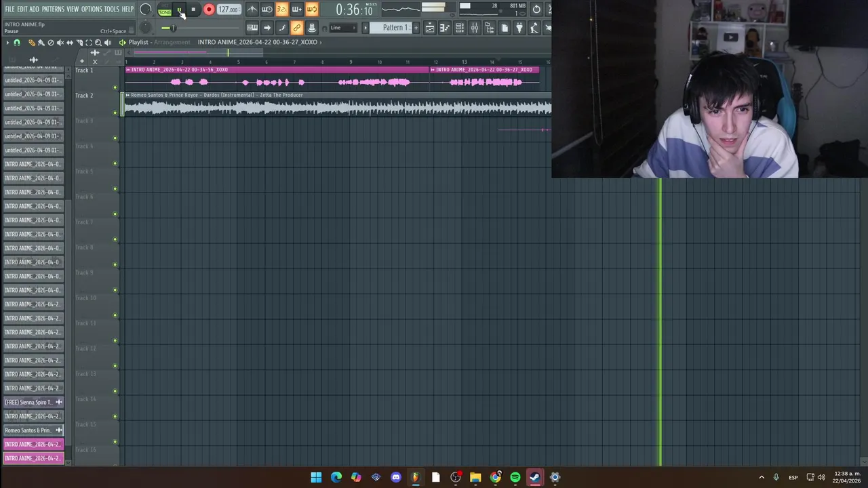Open the EDIT menu

coord(22,9)
